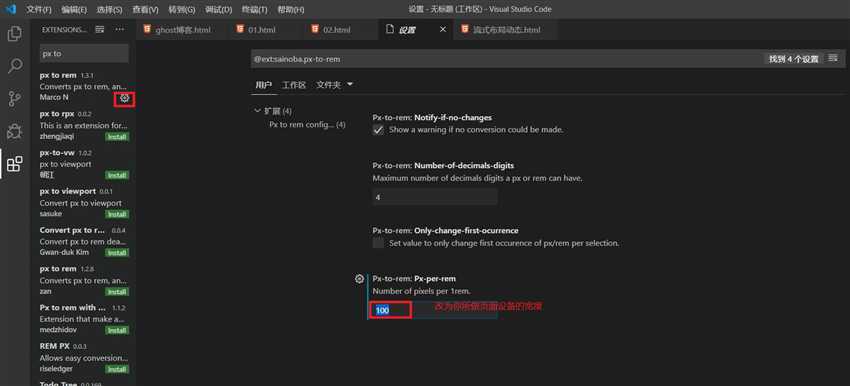
Task: Click the extensions search box
Action: pyautogui.click(x=84, y=54)
